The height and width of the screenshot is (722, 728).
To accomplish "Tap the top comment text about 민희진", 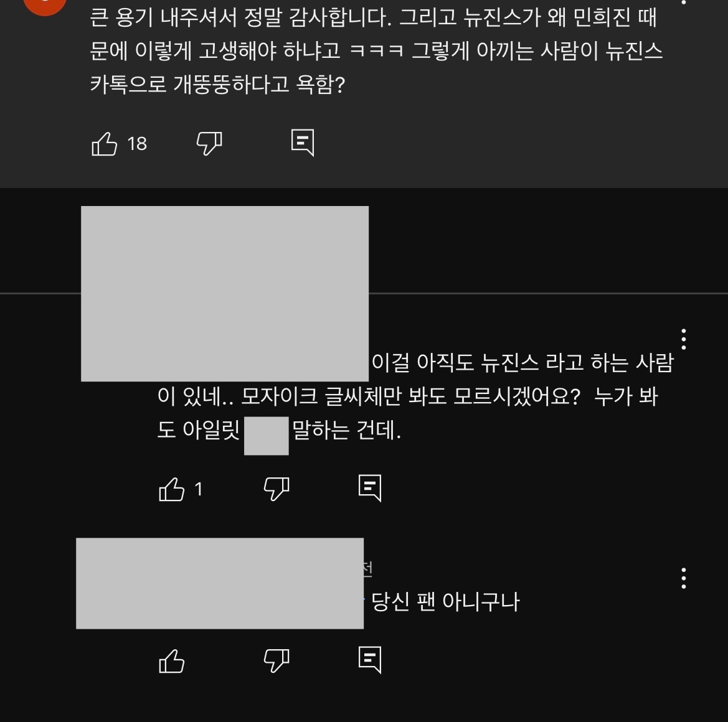I will 376,50.
